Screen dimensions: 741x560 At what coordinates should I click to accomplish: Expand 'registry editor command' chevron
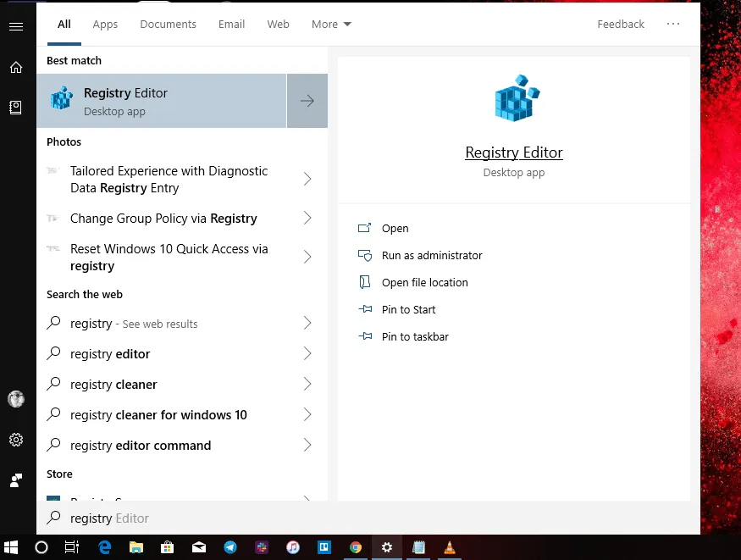click(307, 445)
